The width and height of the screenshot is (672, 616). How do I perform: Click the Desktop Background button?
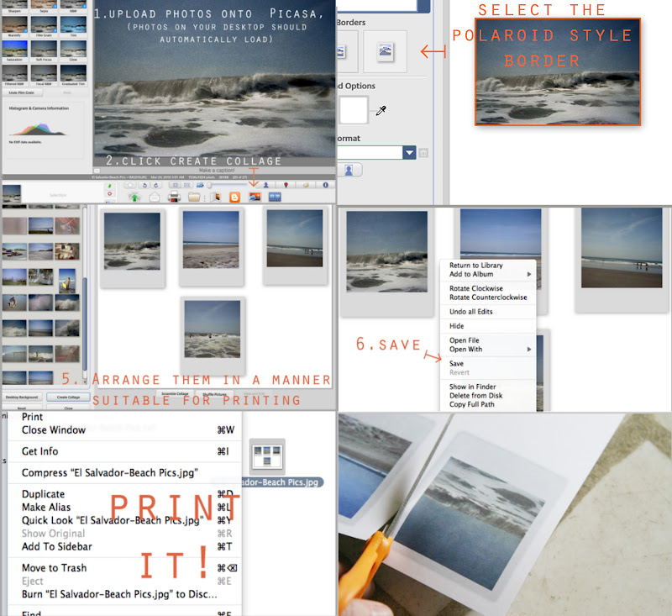pyautogui.click(x=22, y=397)
